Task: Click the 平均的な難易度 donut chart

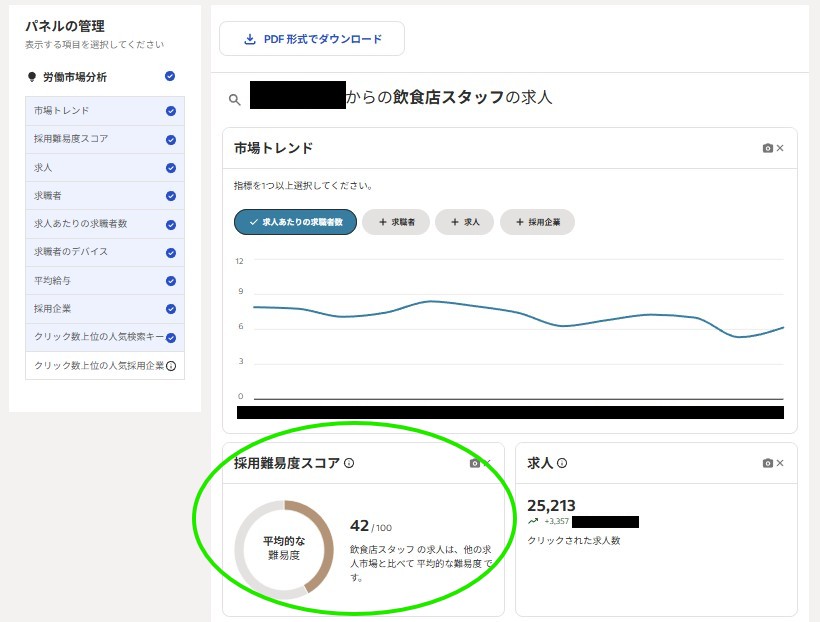Action: click(284, 549)
